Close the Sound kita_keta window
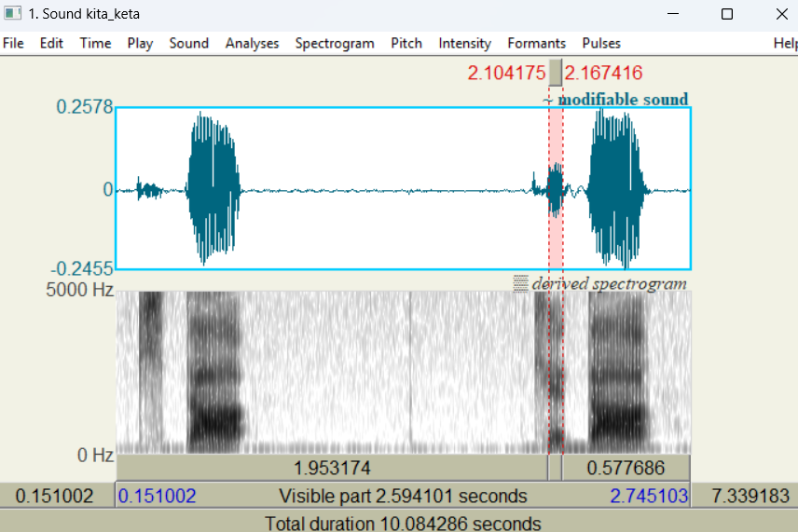 [x=782, y=14]
